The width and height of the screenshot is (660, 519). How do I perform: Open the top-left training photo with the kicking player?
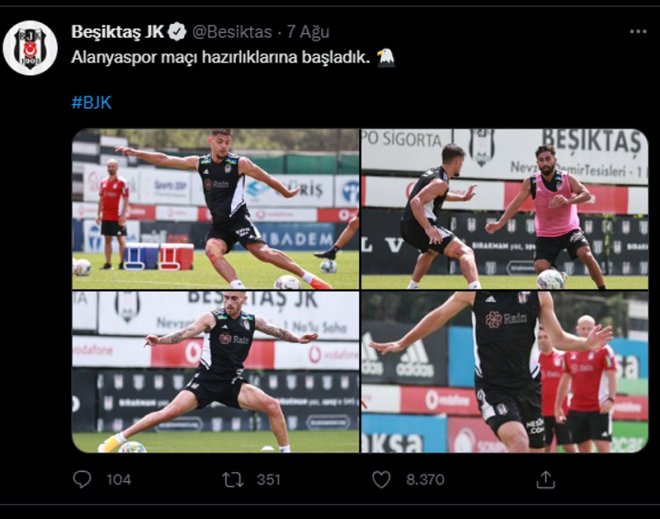coord(216,209)
